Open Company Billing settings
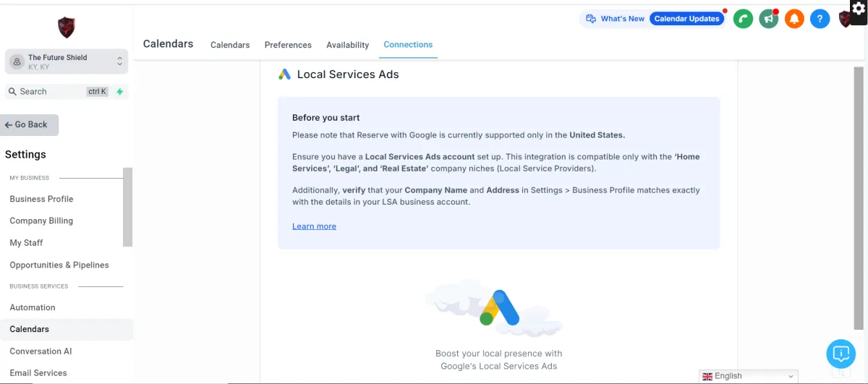The image size is (868, 384). point(41,221)
